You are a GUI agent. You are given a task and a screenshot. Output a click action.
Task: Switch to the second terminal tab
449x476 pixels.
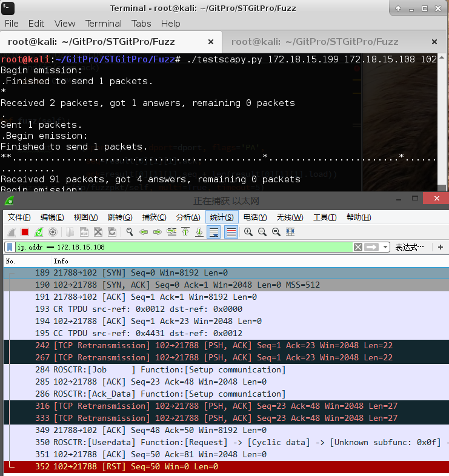tap(315, 42)
